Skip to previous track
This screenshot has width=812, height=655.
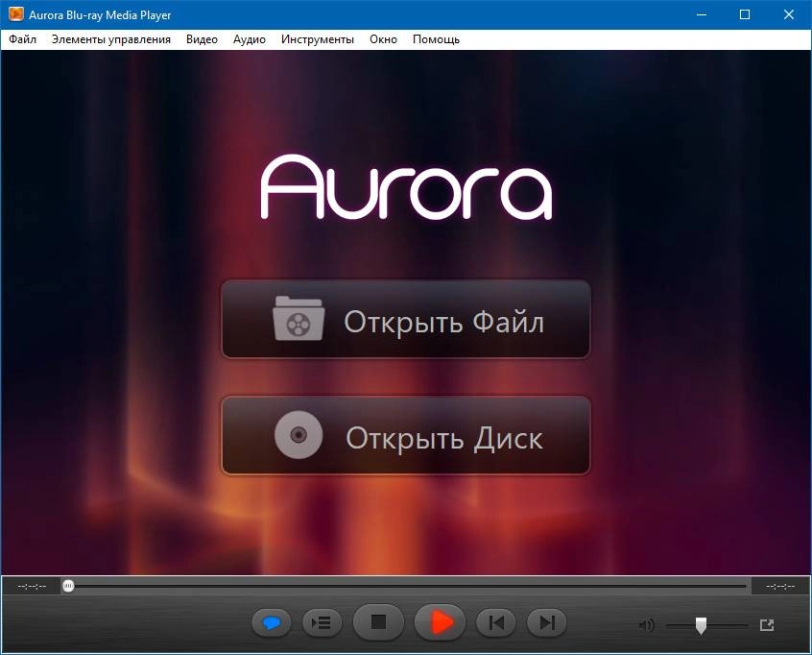click(495, 622)
